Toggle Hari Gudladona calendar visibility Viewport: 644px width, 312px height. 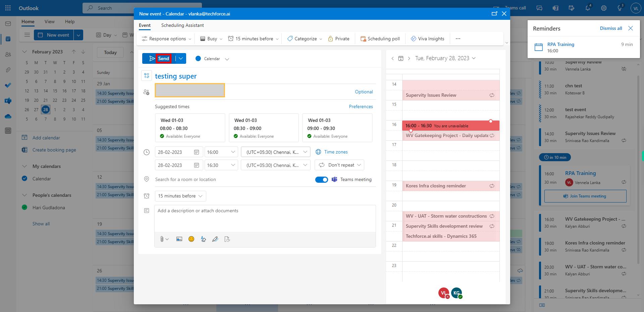coord(24,207)
